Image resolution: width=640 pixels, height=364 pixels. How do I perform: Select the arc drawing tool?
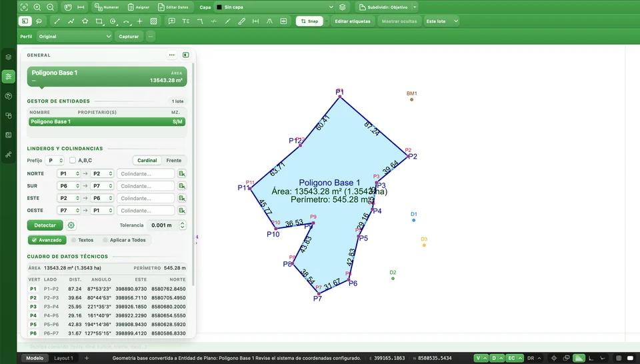(x=127, y=21)
